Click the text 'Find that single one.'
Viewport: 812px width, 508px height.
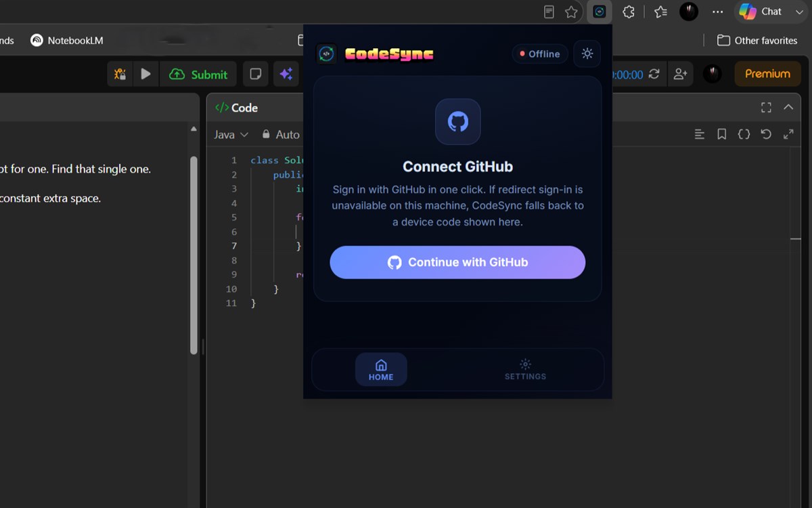[x=101, y=169]
